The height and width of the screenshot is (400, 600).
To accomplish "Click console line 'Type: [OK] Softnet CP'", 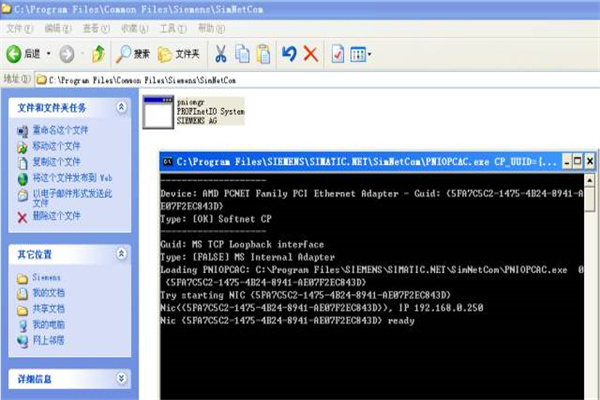I will pos(216,219).
